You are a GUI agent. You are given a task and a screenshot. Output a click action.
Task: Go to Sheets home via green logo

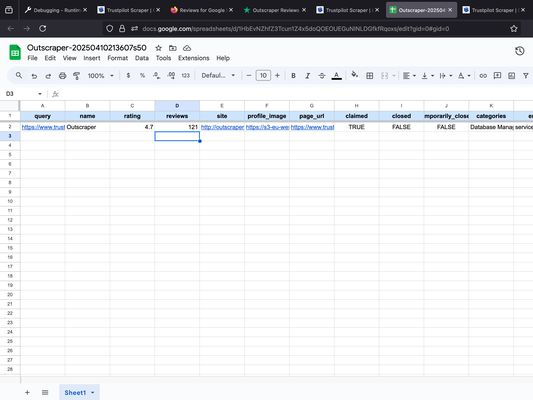coord(15,52)
